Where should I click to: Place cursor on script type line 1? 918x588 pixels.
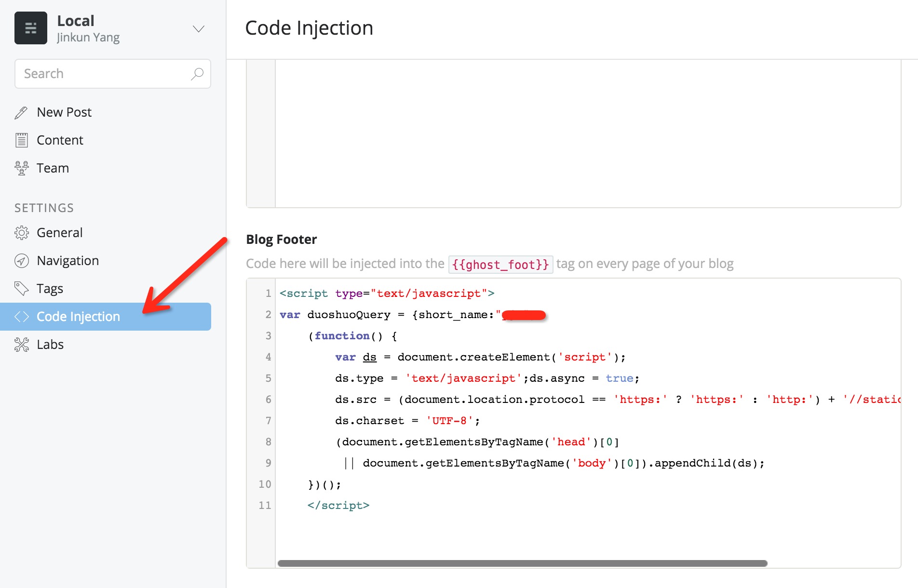tap(387, 294)
